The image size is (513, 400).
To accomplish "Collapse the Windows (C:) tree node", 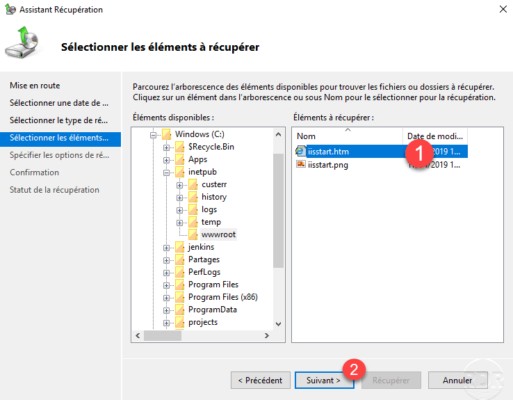I will (153, 135).
